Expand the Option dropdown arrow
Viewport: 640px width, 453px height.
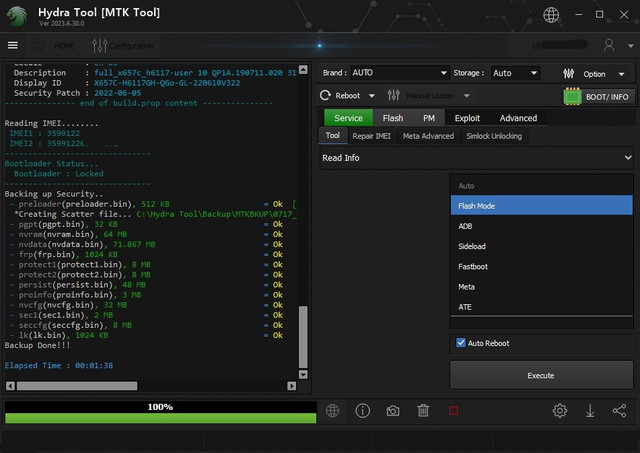[621, 74]
